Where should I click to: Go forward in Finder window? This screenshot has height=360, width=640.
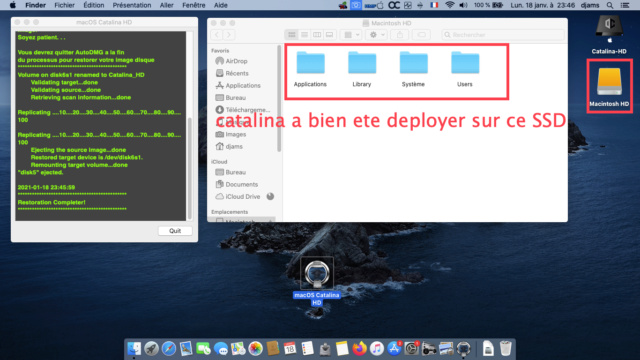coord(229,35)
